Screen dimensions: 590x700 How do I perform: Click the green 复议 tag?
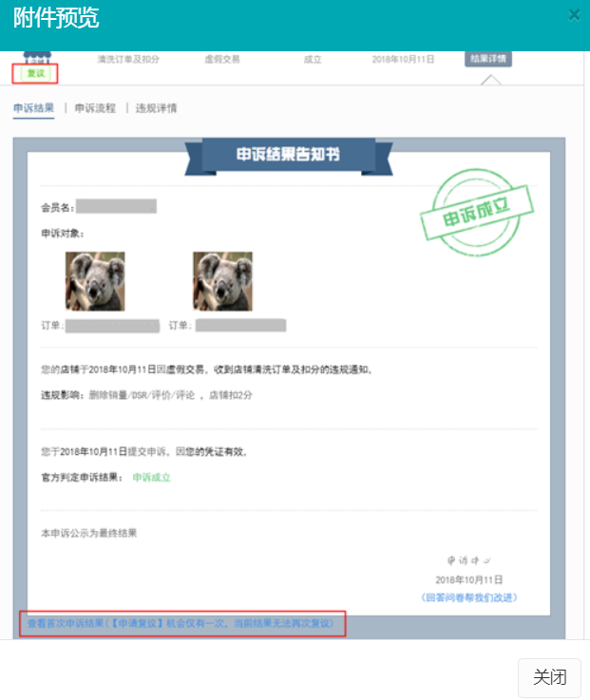pos(36,74)
